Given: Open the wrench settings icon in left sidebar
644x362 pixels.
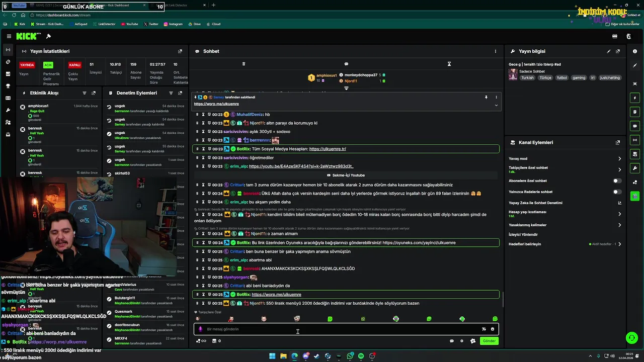Looking at the screenshot, I should pos(8,110).
